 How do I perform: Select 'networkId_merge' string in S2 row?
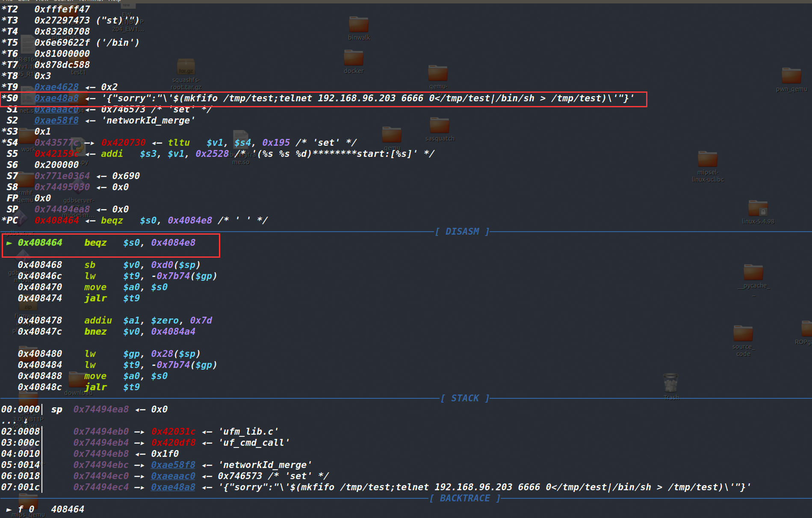(x=148, y=121)
